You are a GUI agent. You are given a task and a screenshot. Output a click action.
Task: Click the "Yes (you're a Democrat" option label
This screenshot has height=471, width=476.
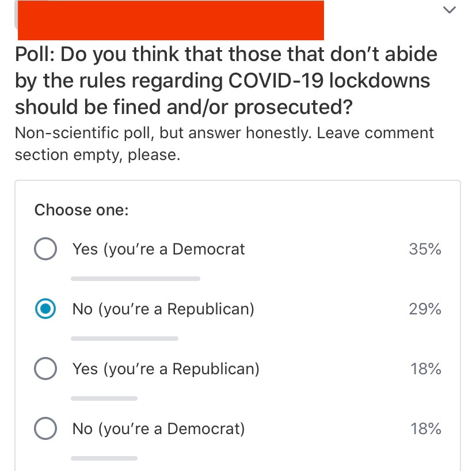click(158, 249)
